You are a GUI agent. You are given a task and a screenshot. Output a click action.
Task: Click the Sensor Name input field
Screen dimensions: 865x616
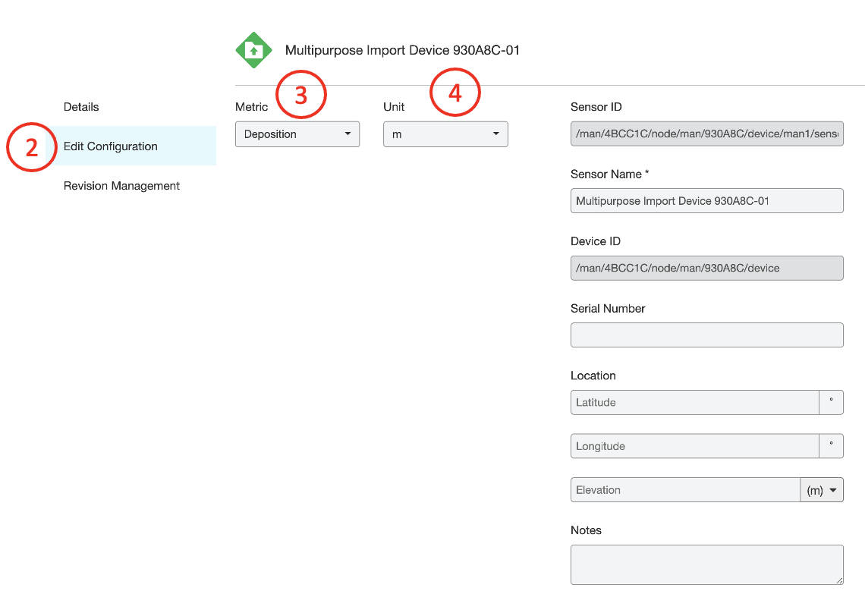pyautogui.click(x=706, y=200)
